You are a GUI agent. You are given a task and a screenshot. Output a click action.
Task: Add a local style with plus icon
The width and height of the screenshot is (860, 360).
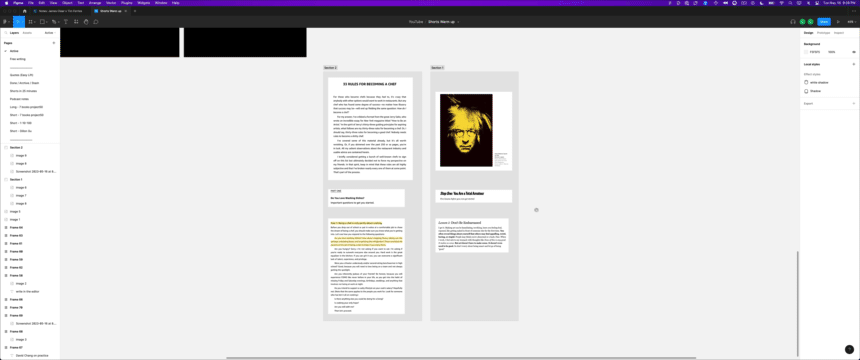pos(853,64)
